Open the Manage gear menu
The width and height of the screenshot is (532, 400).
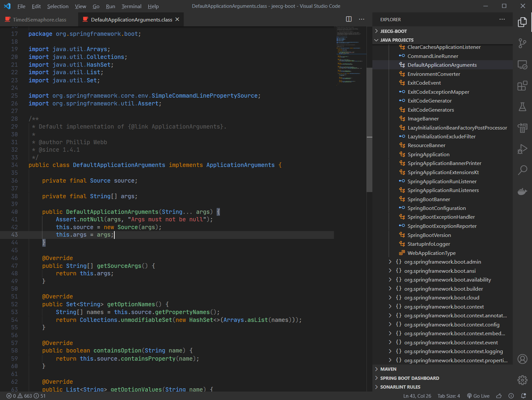click(522, 380)
